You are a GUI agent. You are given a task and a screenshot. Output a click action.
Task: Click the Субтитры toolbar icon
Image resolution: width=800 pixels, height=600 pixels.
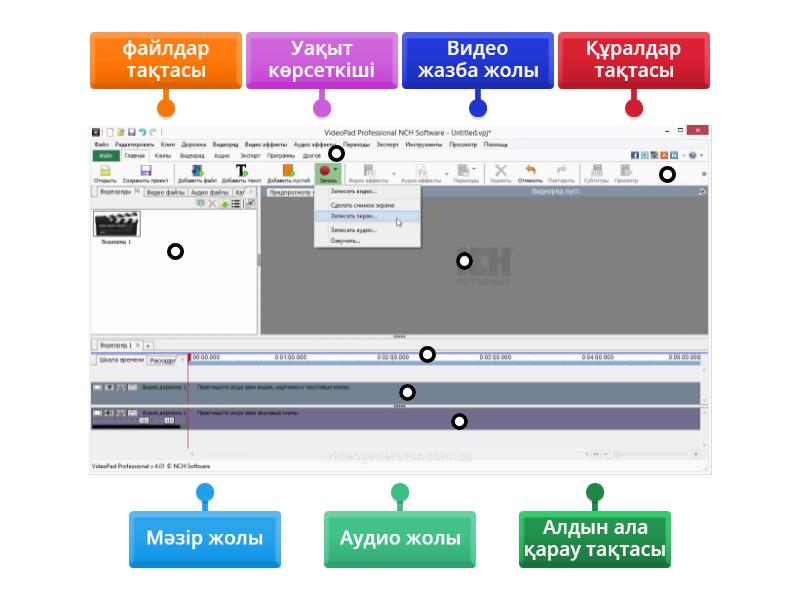(596, 170)
